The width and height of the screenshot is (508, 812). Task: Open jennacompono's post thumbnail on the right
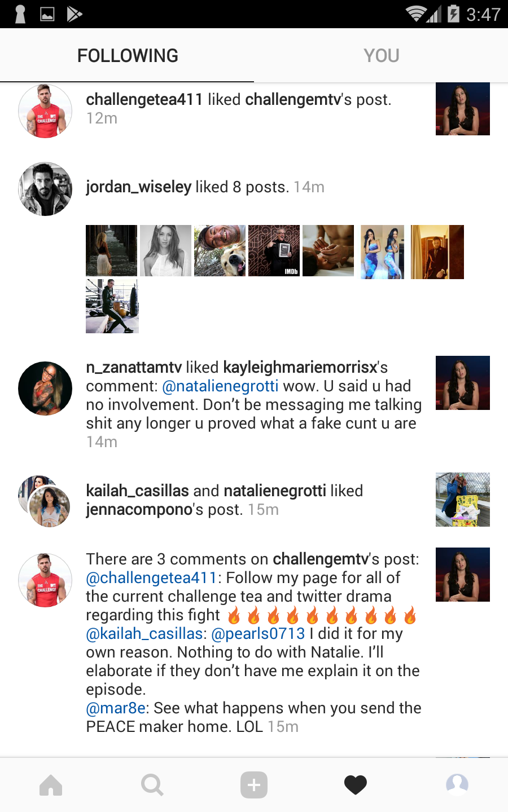[x=463, y=500]
